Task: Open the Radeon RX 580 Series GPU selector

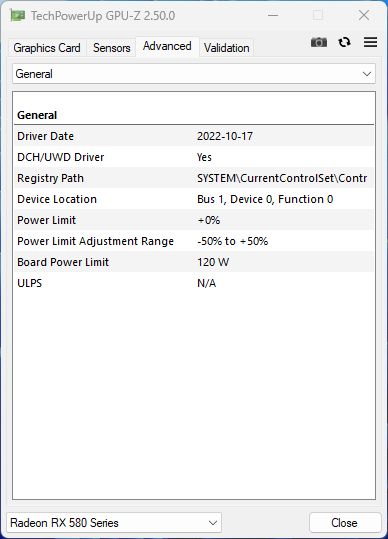Action: click(114, 522)
